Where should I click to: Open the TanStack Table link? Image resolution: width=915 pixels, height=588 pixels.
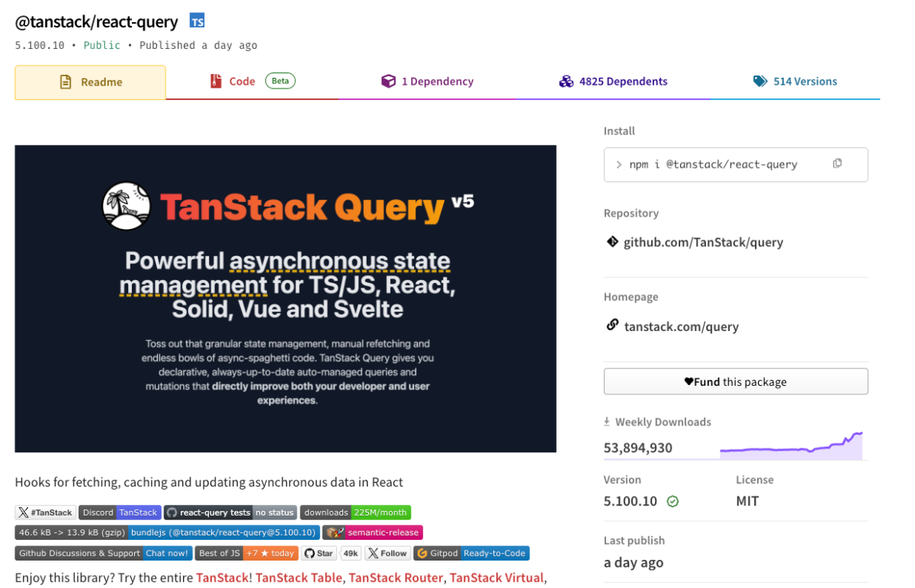pyautogui.click(x=298, y=577)
